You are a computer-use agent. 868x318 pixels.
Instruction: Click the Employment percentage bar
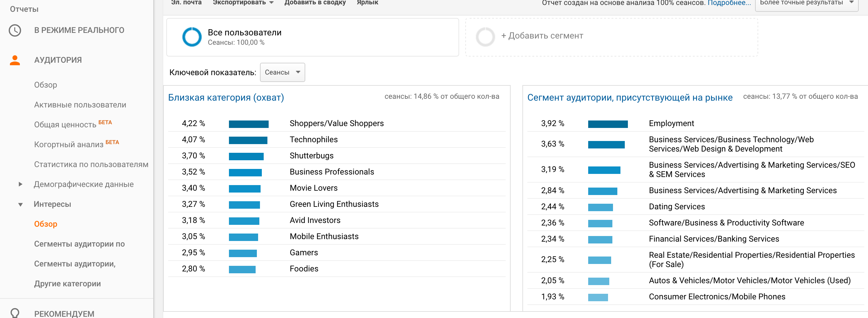tap(608, 124)
